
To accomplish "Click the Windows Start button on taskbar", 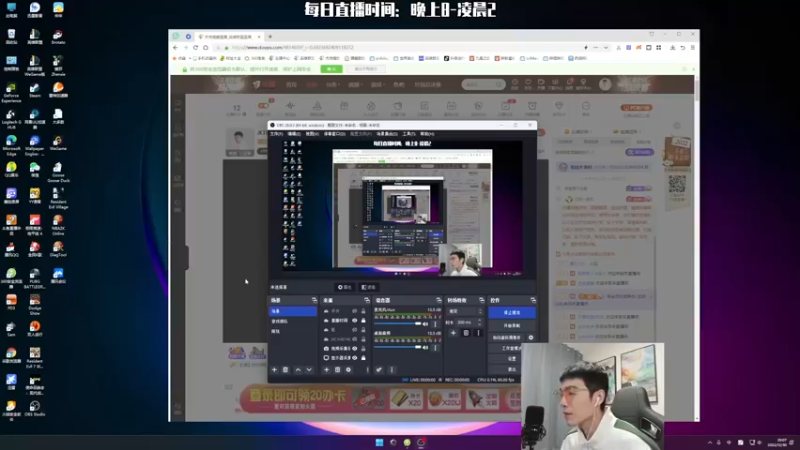I will coord(379,442).
